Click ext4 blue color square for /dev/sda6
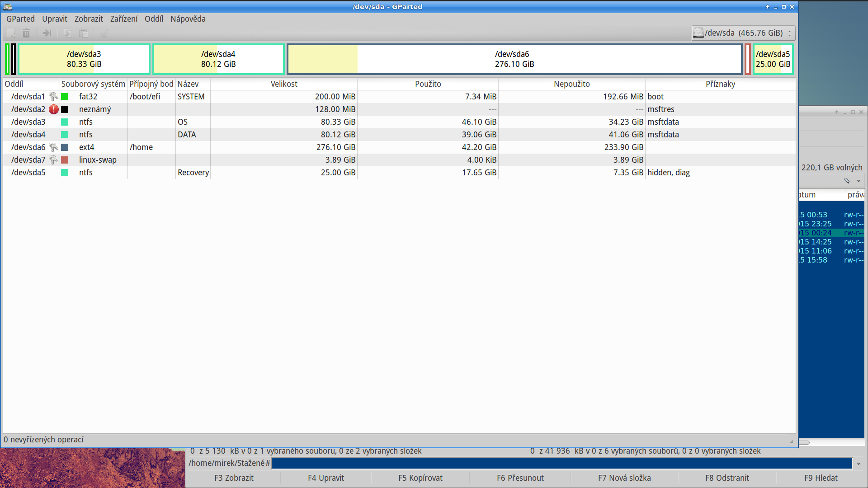This screenshot has height=488, width=868. pos(65,147)
